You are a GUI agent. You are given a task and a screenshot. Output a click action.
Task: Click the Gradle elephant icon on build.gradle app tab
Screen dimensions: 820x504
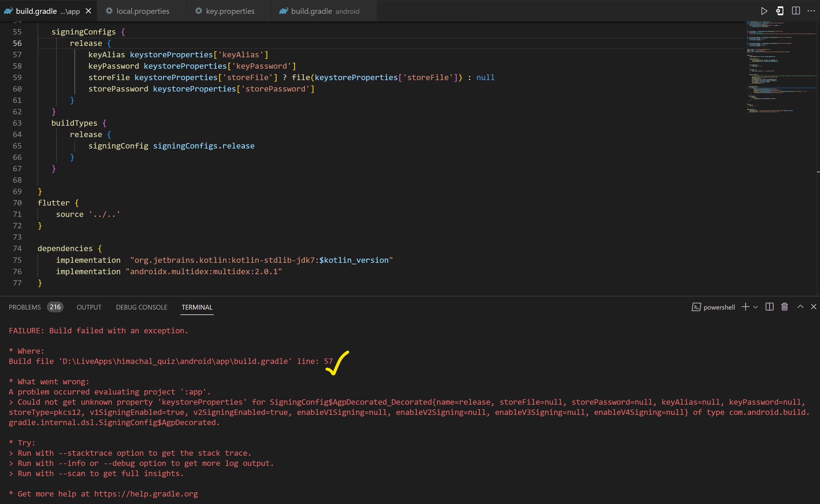pos(8,11)
